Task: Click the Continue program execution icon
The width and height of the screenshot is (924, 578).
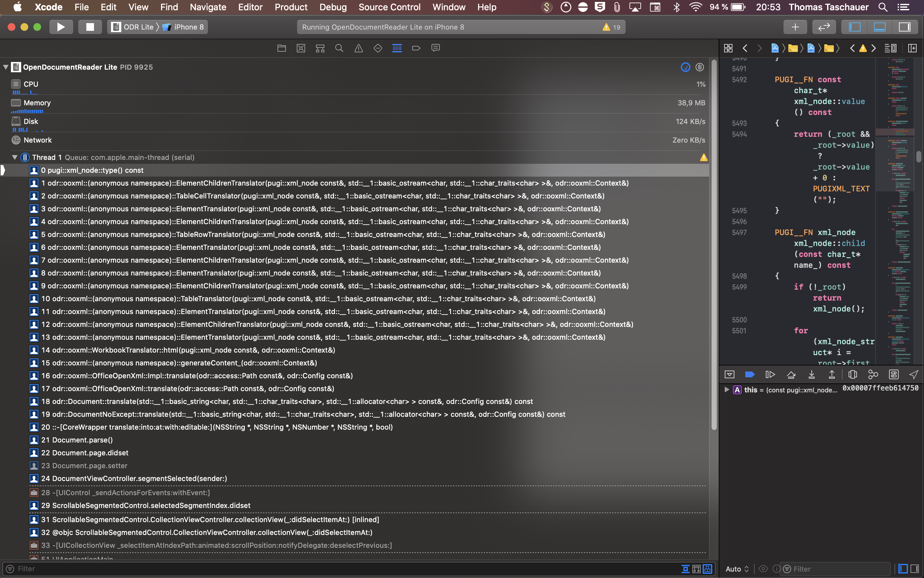Action: (770, 375)
